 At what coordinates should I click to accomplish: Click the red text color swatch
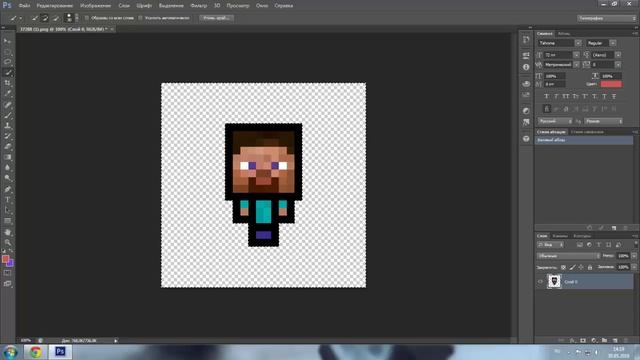pos(611,84)
